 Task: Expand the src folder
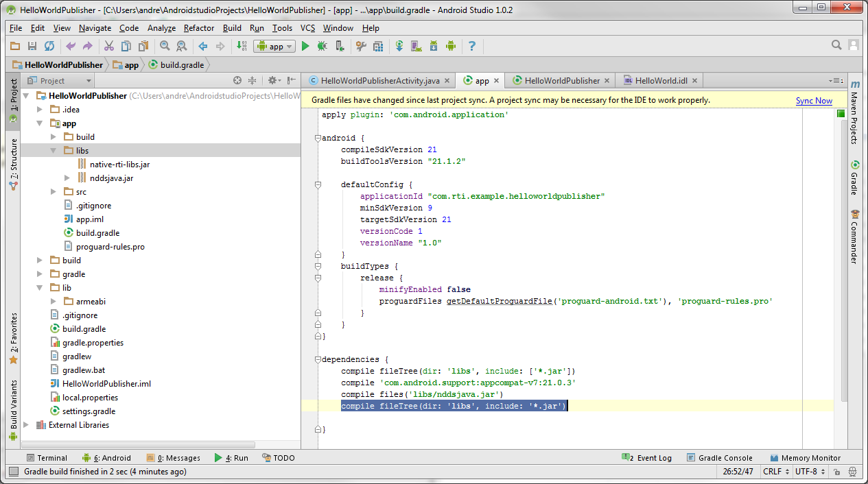(54, 192)
